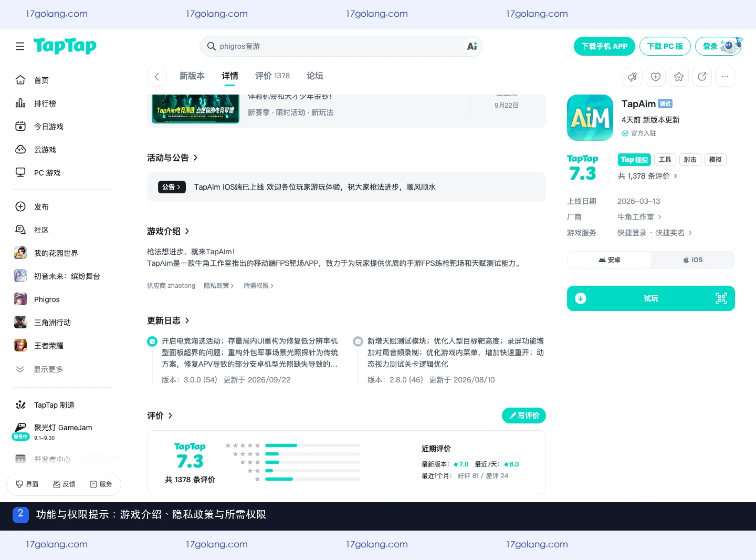The height and width of the screenshot is (560, 756).
Task: Click the star favorite icon
Action: pos(679,77)
